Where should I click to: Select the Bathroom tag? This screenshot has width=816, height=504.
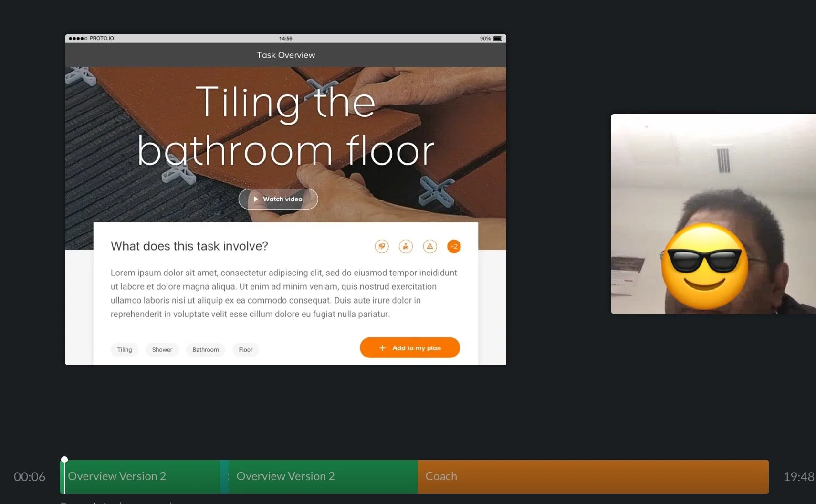(x=206, y=350)
